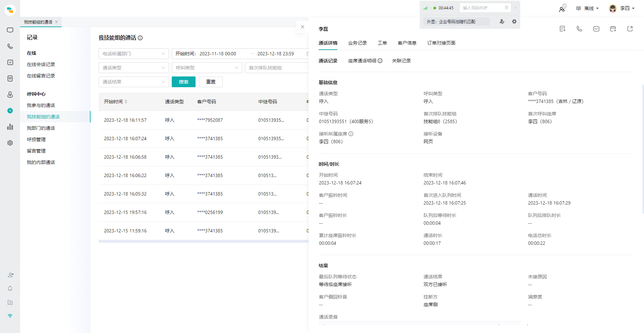This screenshot has width=644, height=333.
Task: Select the call row at 2023-12-18 16:11:57
Action: (204, 120)
